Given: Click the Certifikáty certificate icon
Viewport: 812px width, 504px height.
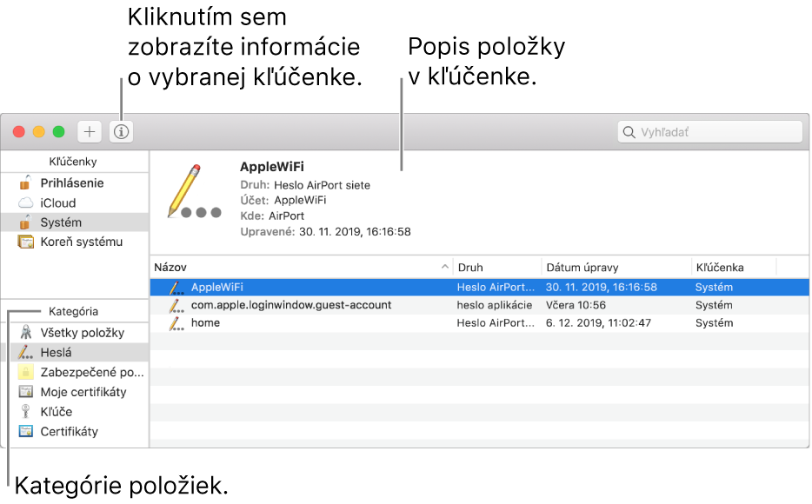Looking at the screenshot, I should click(25, 430).
